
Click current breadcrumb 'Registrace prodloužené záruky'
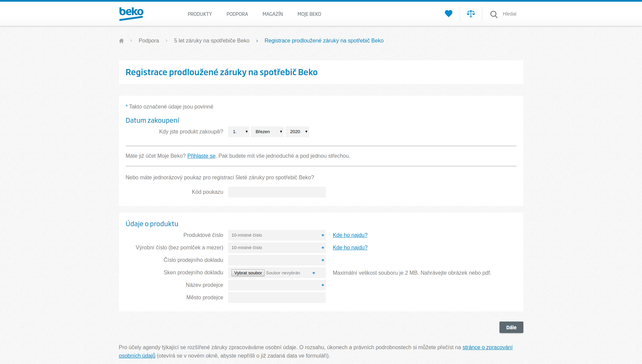pyautogui.click(x=324, y=40)
